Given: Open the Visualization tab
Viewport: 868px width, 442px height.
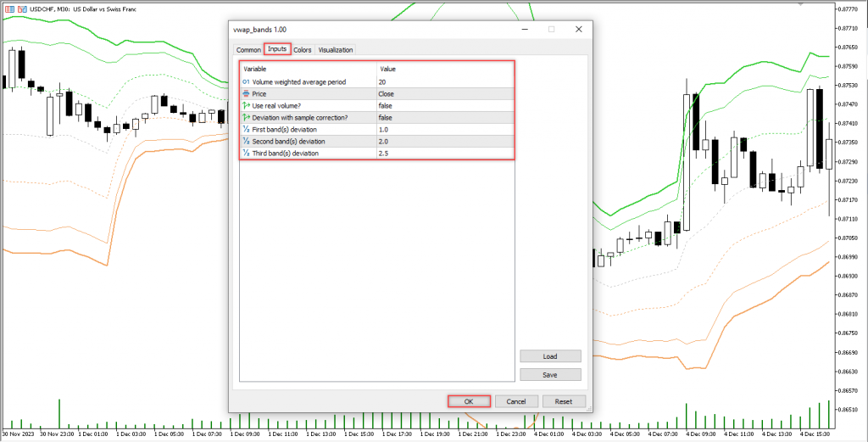Looking at the screenshot, I should [336, 50].
